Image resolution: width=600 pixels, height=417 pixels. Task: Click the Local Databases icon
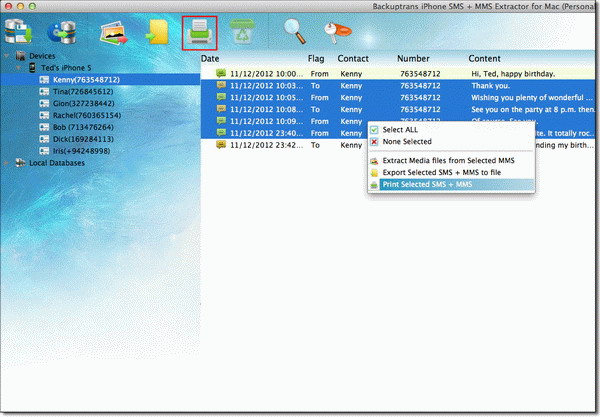pos(20,163)
